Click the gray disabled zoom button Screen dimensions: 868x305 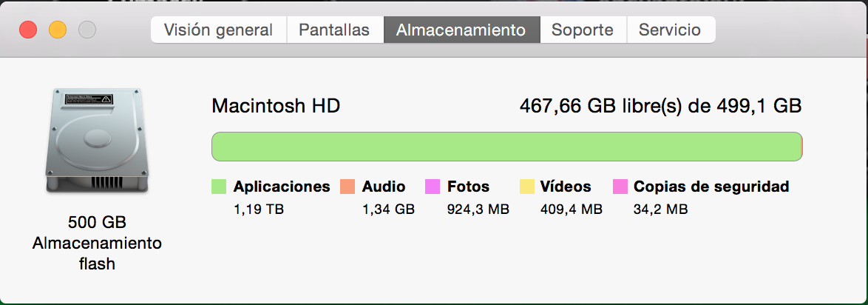(87, 30)
